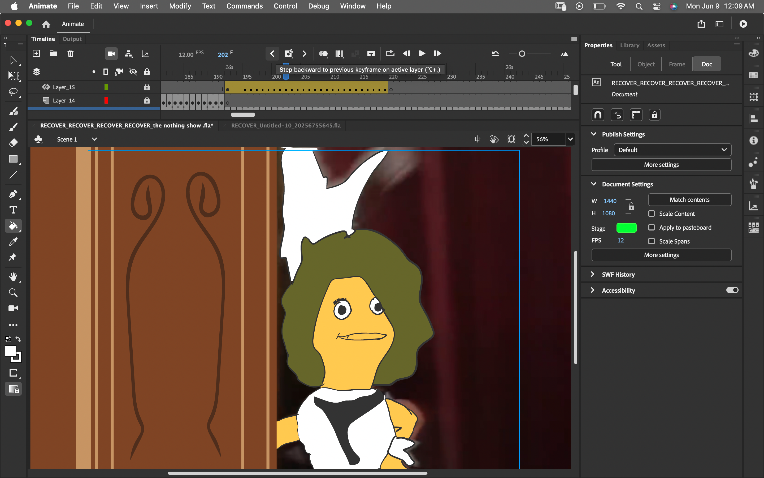Collapse the Document Settings section

point(593,184)
